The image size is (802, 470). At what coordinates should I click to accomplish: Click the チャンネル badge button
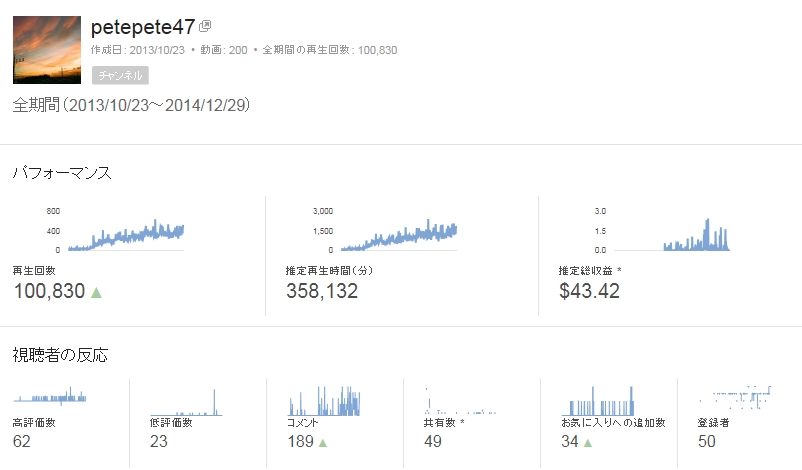pyautogui.click(x=121, y=75)
